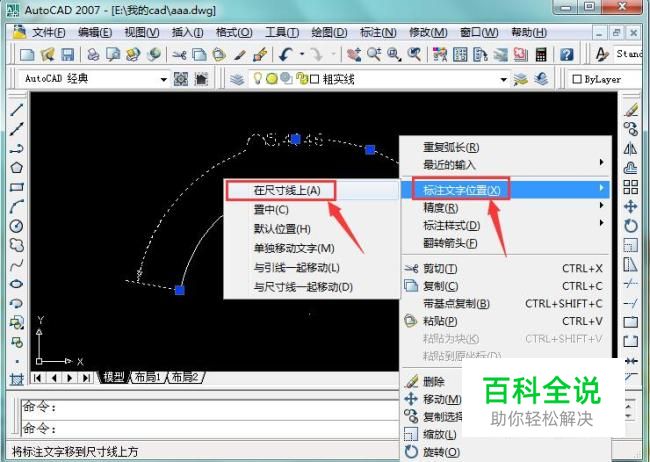Viewport: 650px width, 462px height.
Task: Select the Ellipse draw tool
Action: point(17,284)
